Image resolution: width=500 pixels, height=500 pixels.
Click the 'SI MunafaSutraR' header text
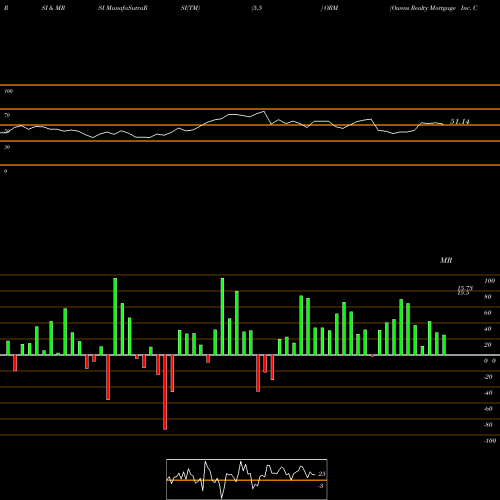point(123,8)
